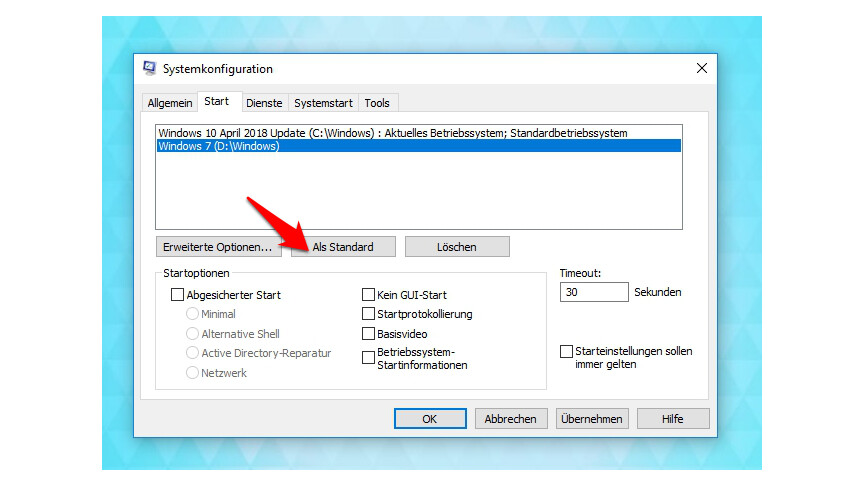Choose the Minimal radio option

(192, 314)
